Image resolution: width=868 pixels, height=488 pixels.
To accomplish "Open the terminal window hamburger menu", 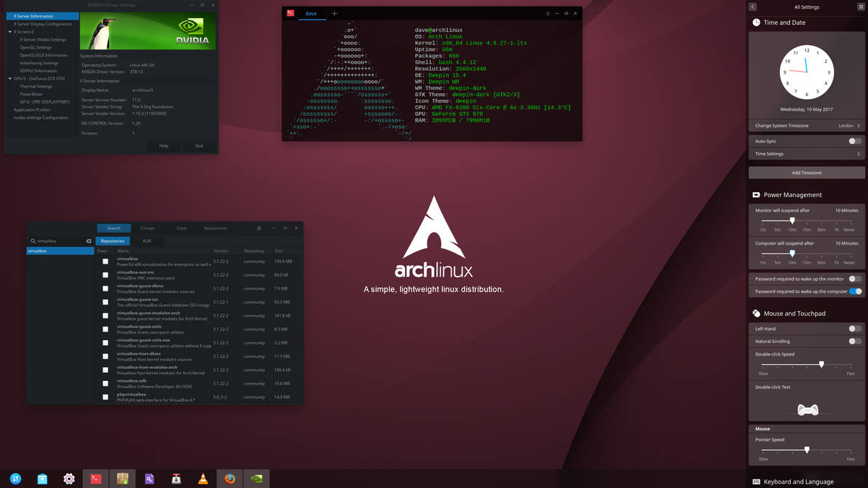I will point(548,13).
